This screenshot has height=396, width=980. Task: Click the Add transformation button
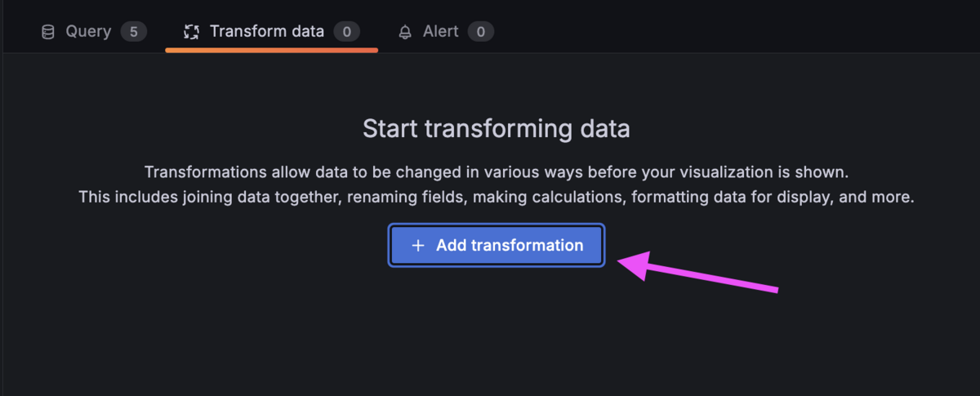pos(496,245)
